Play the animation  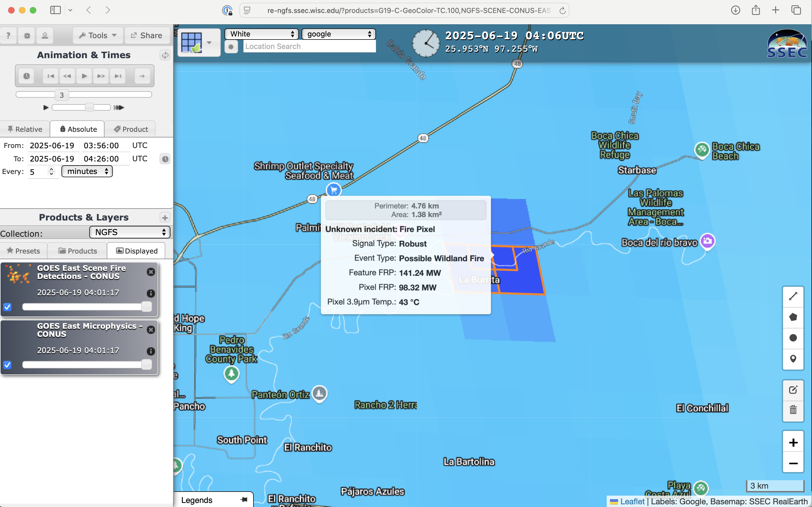84,76
